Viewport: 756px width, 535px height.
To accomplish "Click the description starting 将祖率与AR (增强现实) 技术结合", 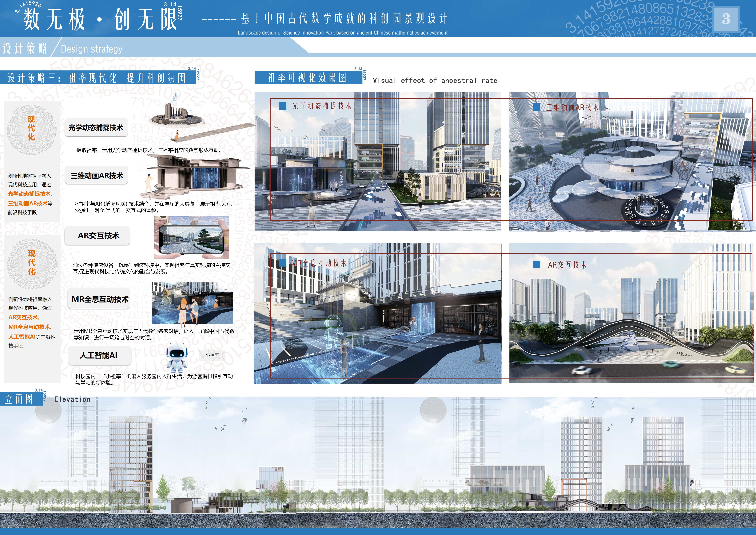I will [153, 207].
